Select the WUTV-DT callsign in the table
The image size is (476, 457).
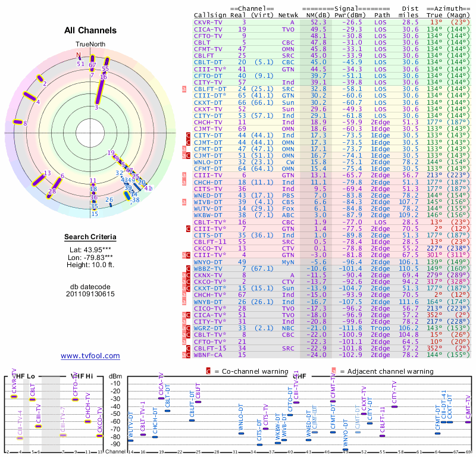point(208,209)
